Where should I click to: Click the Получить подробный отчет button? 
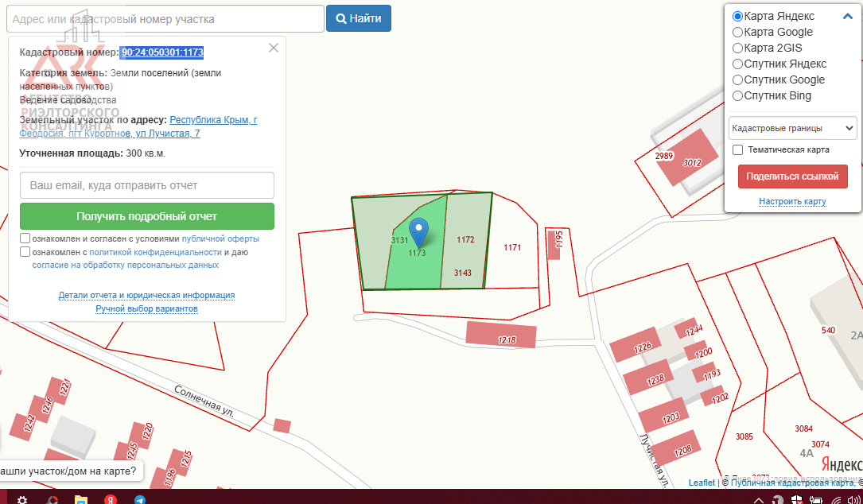[146, 216]
